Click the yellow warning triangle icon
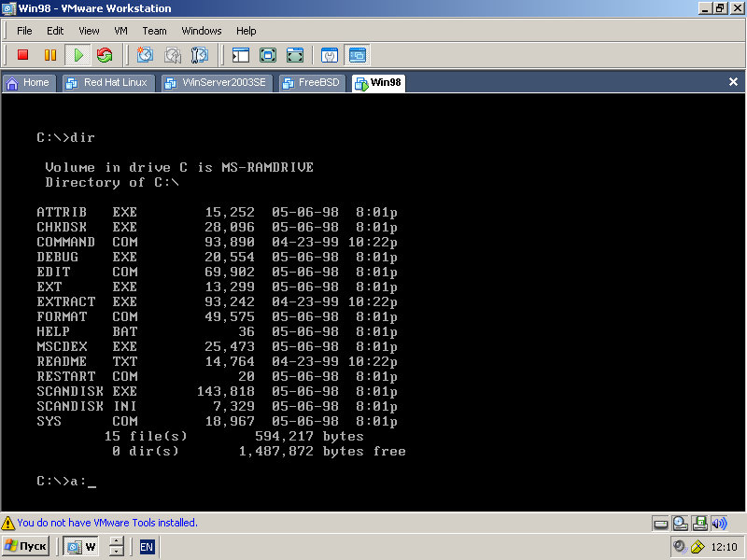The width and height of the screenshot is (747, 560). (x=8, y=523)
